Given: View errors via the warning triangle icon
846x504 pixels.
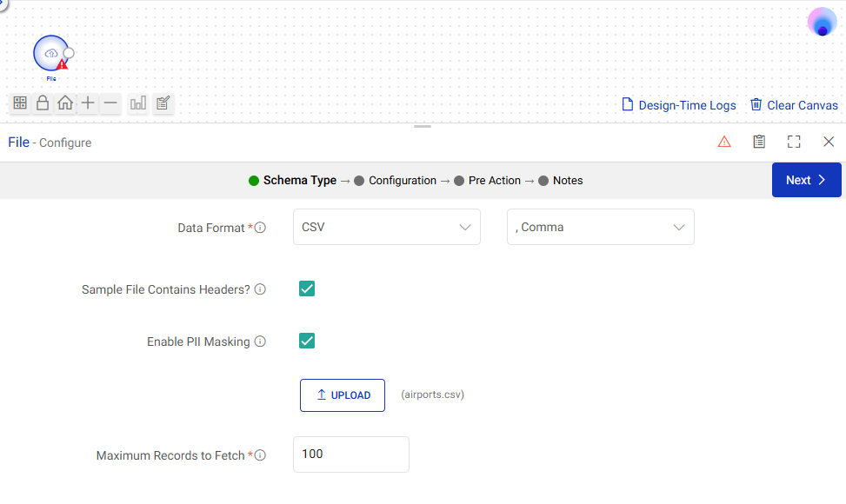Looking at the screenshot, I should click(724, 141).
